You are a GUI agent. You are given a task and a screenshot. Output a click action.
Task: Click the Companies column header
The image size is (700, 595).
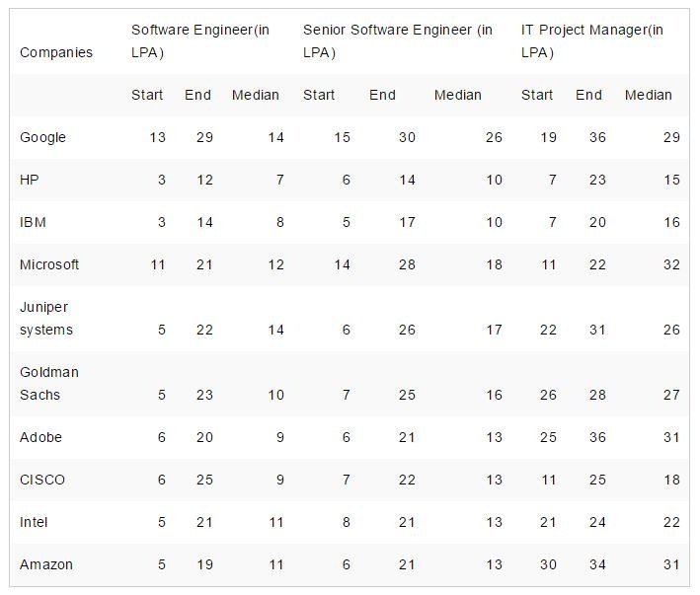[x=56, y=52]
